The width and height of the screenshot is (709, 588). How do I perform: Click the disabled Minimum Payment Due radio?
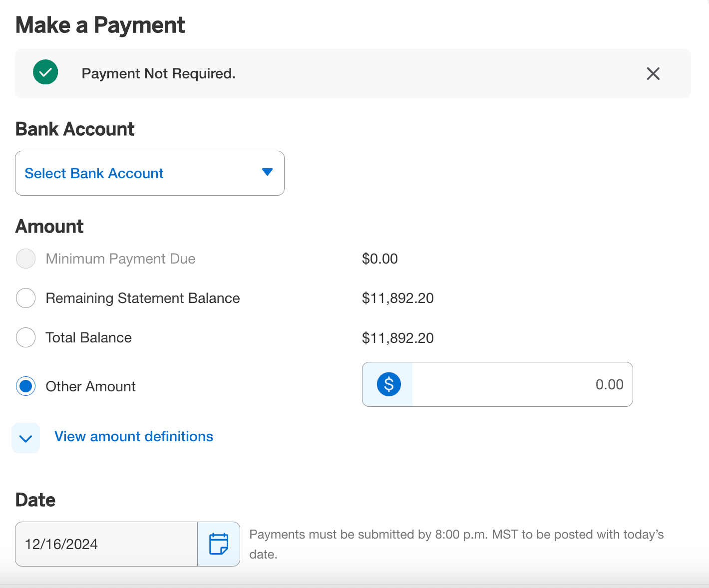[x=25, y=259]
